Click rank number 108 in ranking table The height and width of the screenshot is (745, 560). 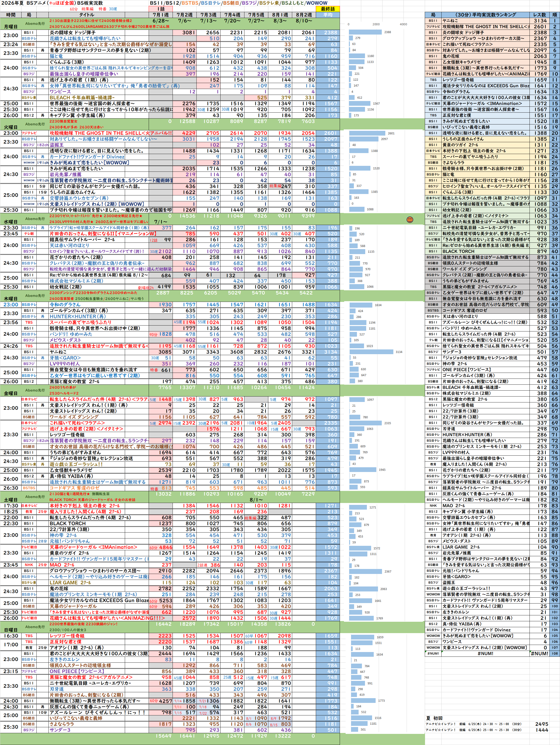[x=555, y=653]
